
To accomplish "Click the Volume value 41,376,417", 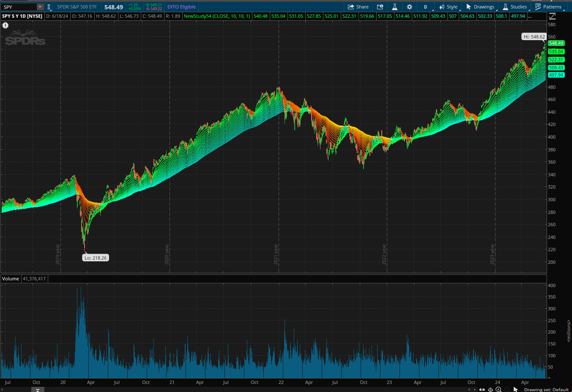I will tap(34, 279).
